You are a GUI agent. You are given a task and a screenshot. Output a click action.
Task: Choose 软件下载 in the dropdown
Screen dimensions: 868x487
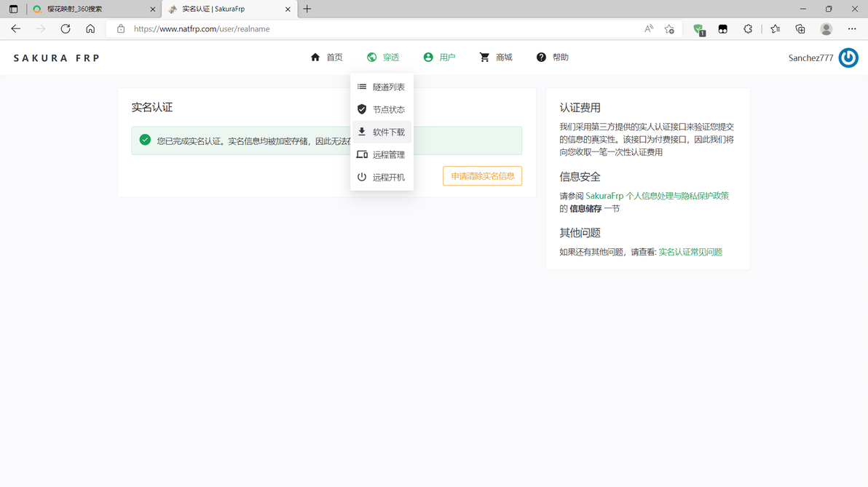pos(382,132)
